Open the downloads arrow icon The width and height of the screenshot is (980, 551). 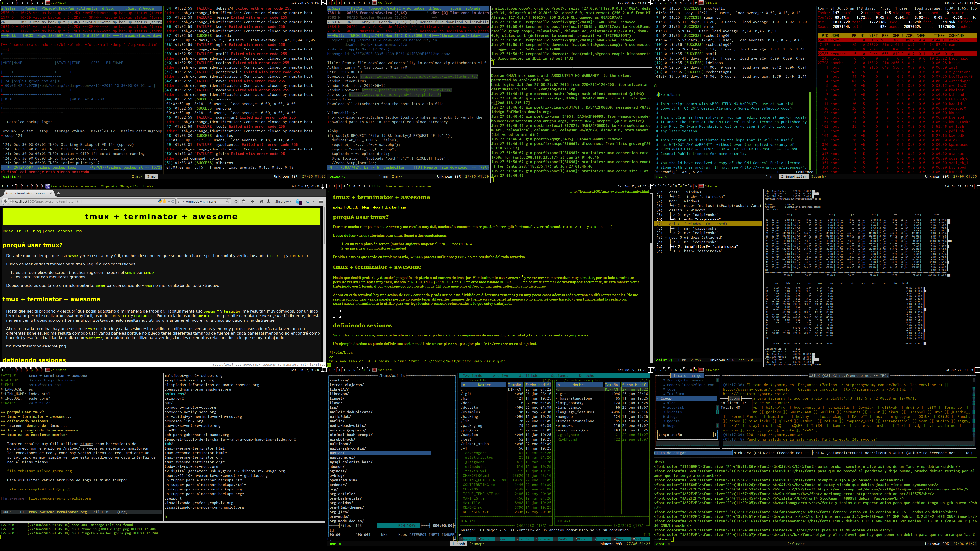point(252,201)
